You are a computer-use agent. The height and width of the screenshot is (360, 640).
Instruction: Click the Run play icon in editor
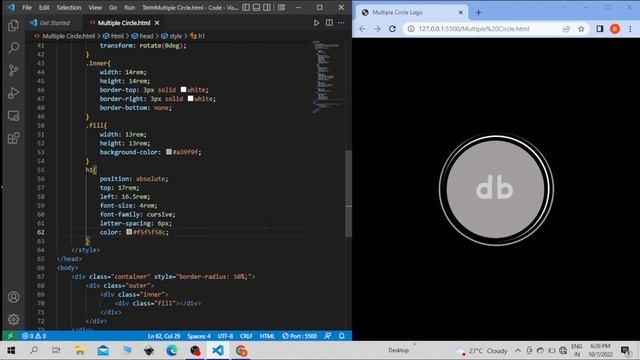coord(316,23)
